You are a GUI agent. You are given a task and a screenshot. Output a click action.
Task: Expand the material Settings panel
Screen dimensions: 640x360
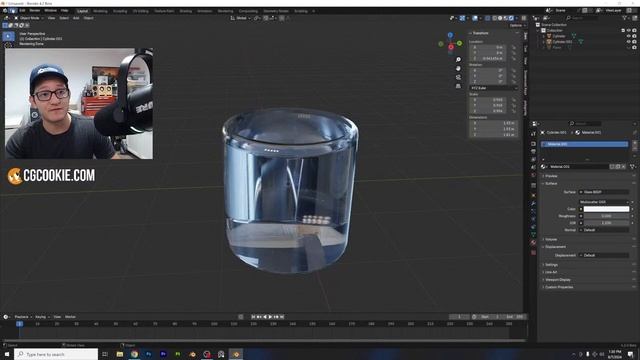pyautogui.click(x=551, y=265)
